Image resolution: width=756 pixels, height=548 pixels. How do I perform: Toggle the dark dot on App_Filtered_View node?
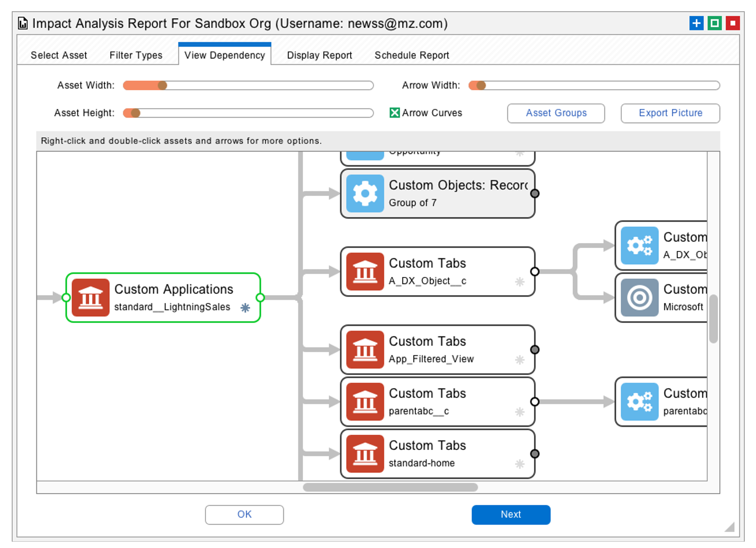tap(535, 349)
